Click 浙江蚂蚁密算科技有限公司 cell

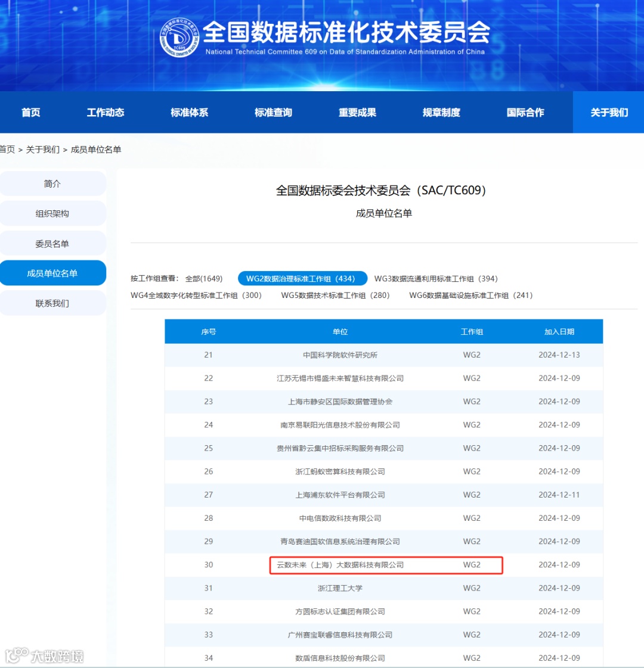[340, 471]
